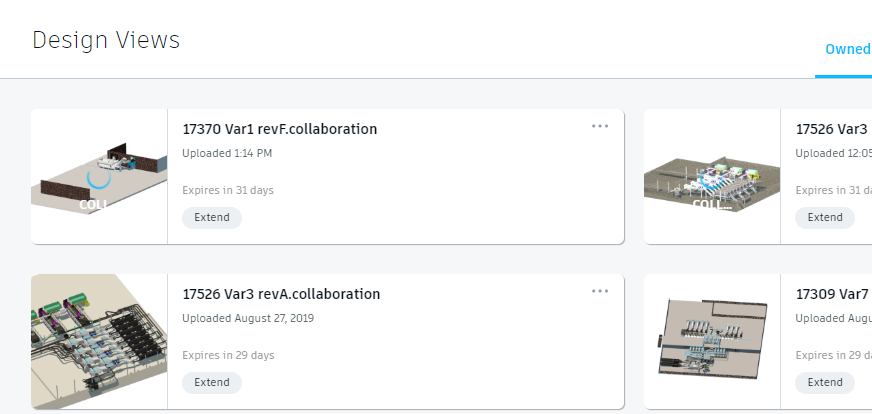Open the 17370 Var1 revF thumbnail preview
This screenshot has height=414, width=872.
[99, 176]
